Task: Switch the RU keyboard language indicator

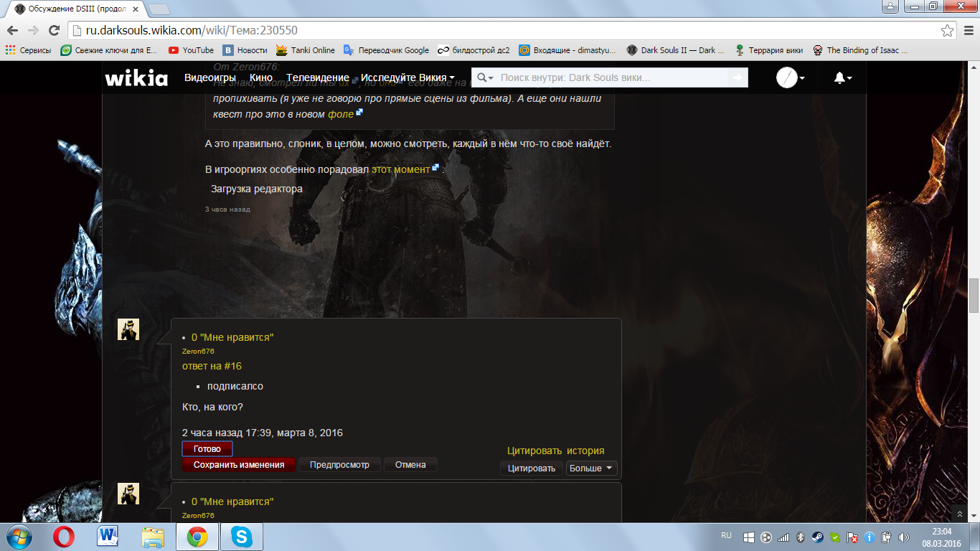Action: coord(726,536)
